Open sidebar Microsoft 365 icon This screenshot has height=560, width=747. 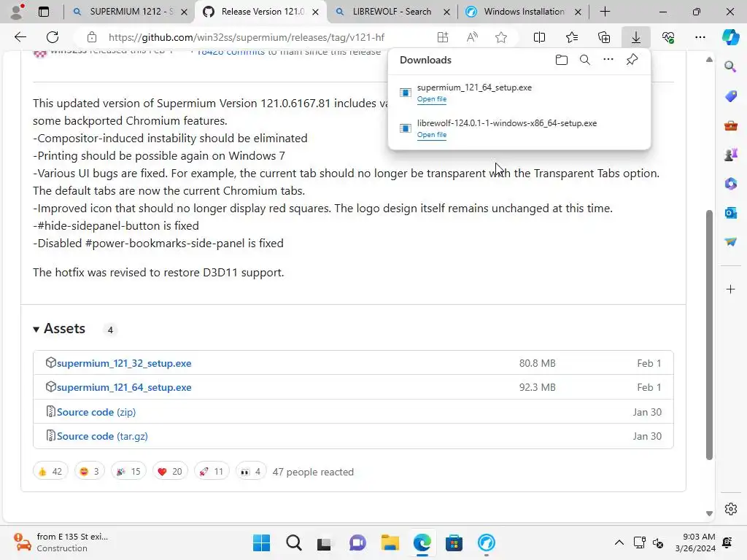730,183
